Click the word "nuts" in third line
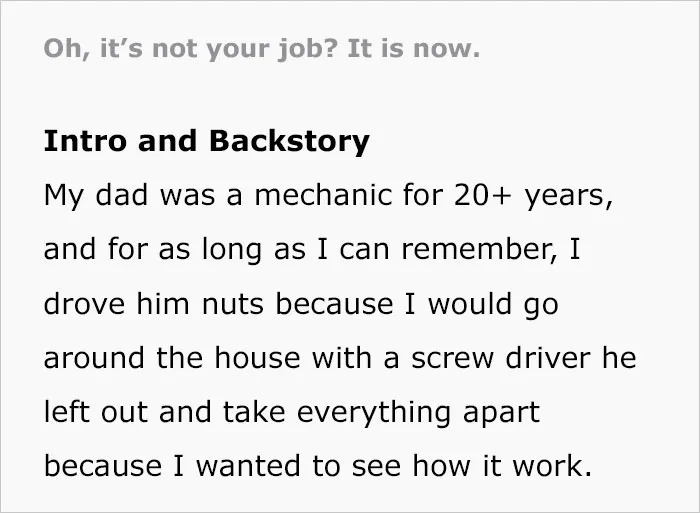The height and width of the screenshot is (513, 700). pyautogui.click(x=232, y=304)
